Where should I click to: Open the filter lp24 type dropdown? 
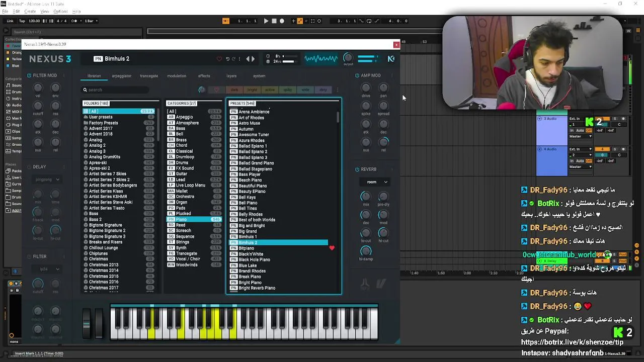(x=47, y=269)
